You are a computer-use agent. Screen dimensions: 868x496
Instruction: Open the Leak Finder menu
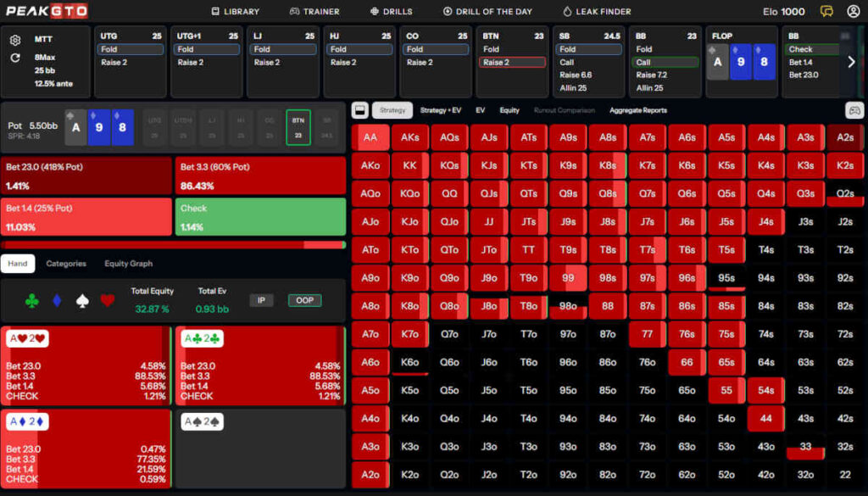598,12
